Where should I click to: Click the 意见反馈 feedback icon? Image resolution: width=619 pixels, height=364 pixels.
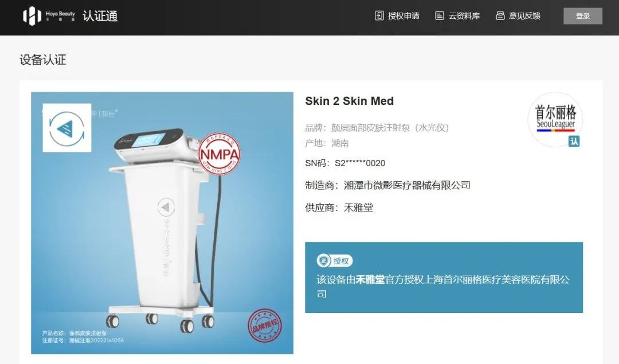tap(500, 16)
